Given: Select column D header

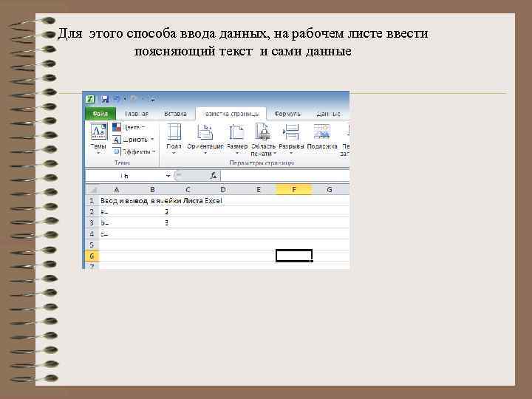Looking at the screenshot, I should click(x=223, y=190).
